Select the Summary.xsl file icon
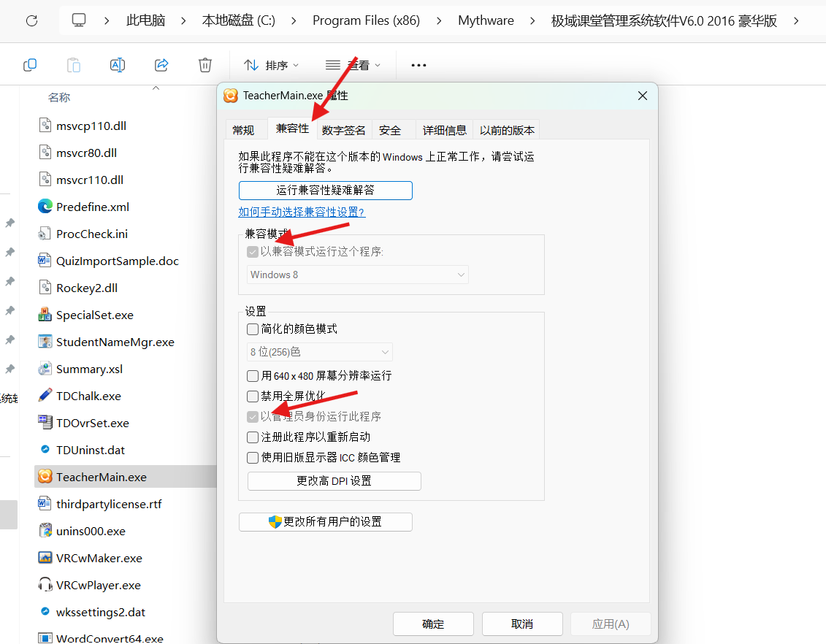826x644 pixels. (x=45, y=369)
